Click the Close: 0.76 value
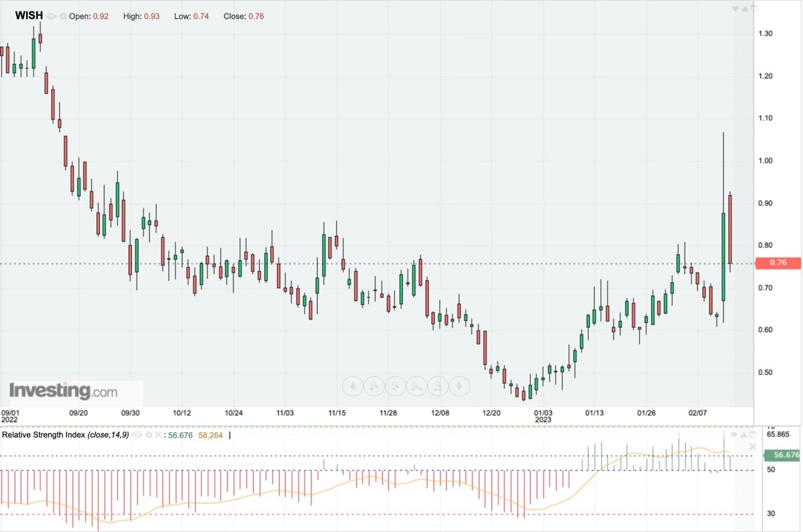 coord(256,16)
